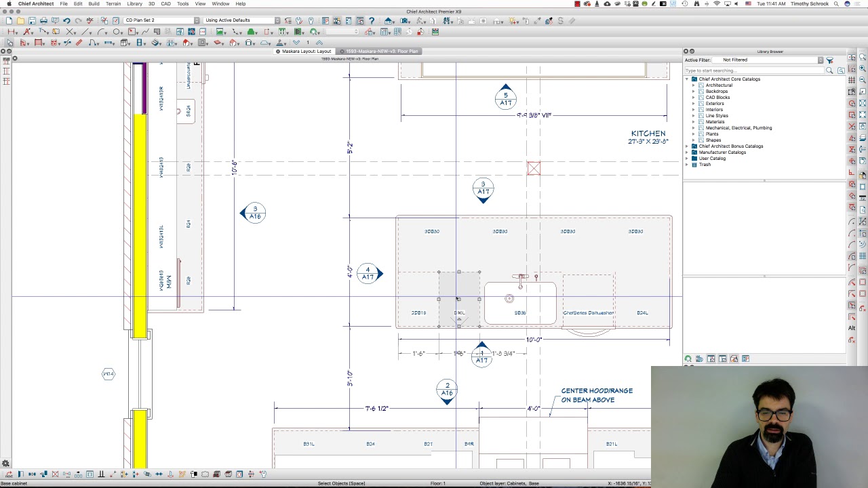
Task: Open the Terrain menu
Action: pos(113,3)
